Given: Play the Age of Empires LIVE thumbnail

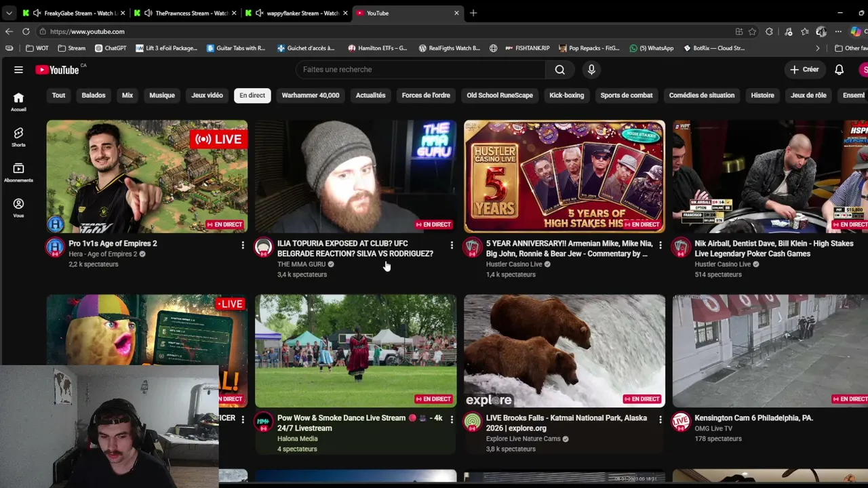Looking at the screenshot, I should tap(147, 176).
